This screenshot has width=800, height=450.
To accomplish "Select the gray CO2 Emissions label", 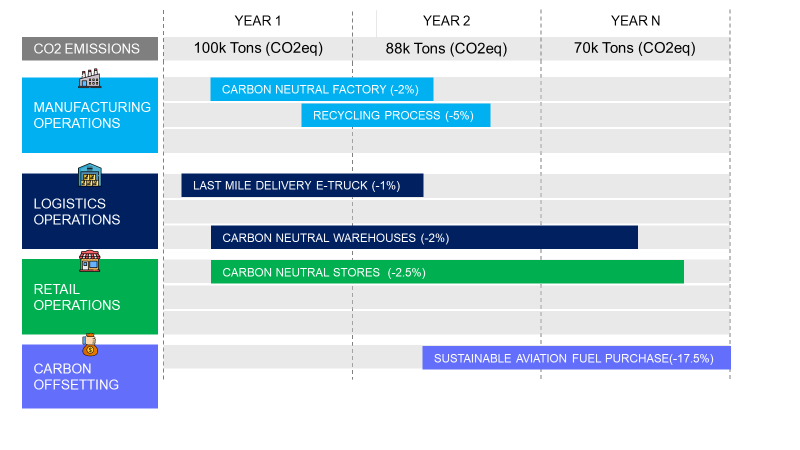I will pyautogui.click(x=90, y=48).
